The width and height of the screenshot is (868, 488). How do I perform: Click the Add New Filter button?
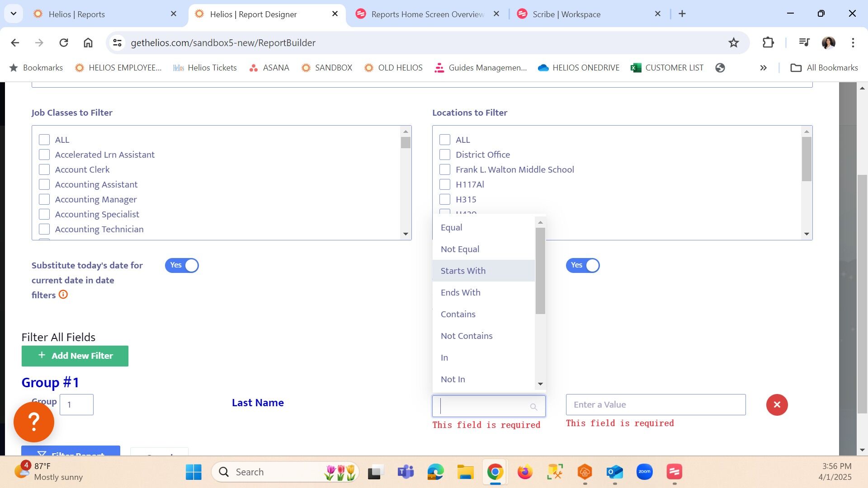coord(75,356)
